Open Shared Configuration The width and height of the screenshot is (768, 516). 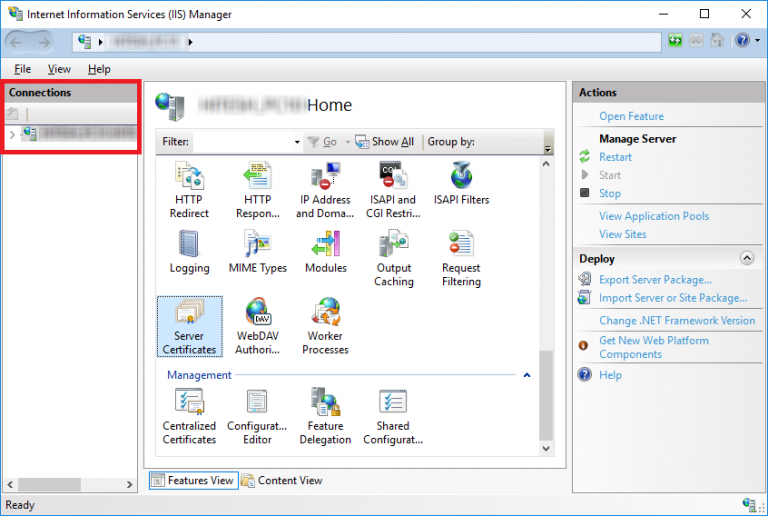click(393, 416)
